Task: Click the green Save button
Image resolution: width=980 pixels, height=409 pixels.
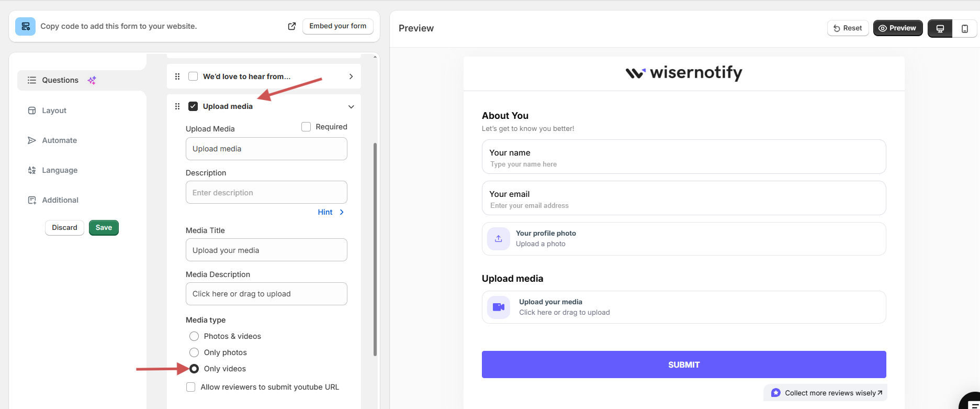Action: pyautogui.click(x=104, y=228)
